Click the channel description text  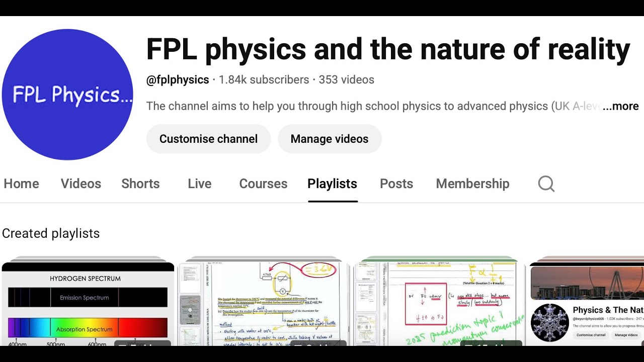click(x=373, y=106)
